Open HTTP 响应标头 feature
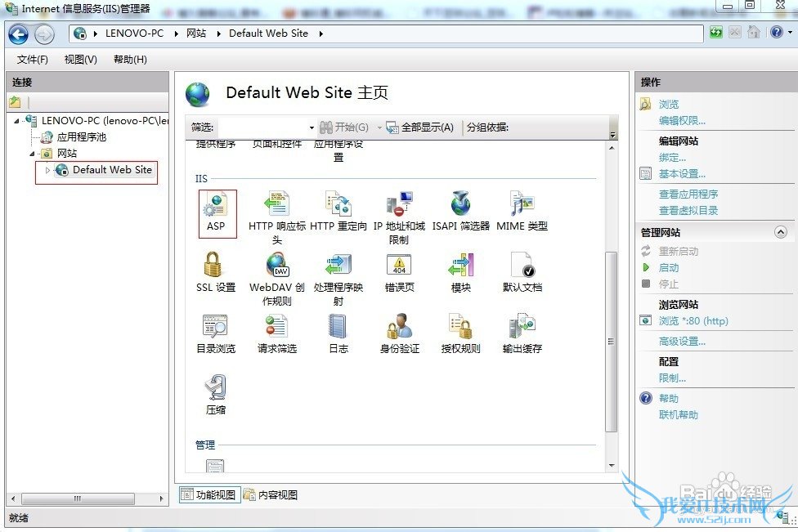798x532 pixels. click(277, 217)
